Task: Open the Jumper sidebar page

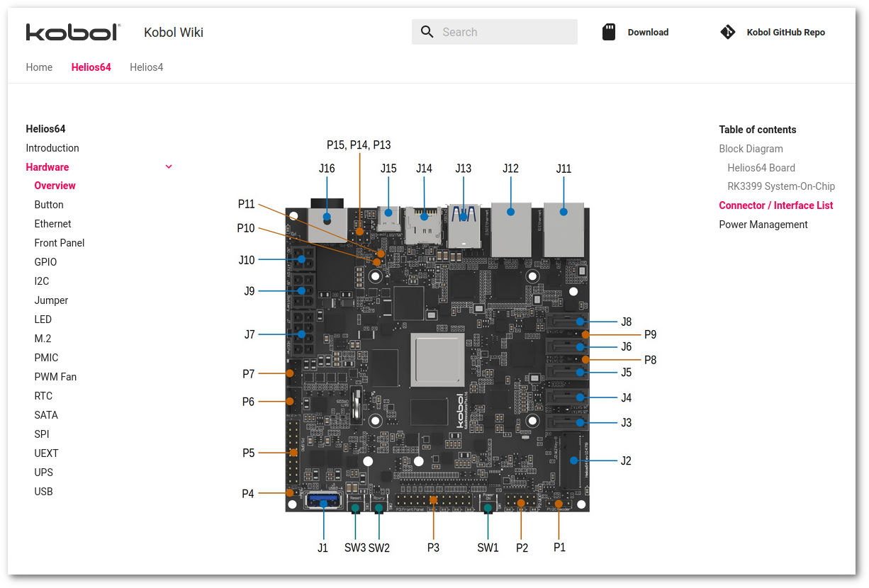Action: point(52,300)
